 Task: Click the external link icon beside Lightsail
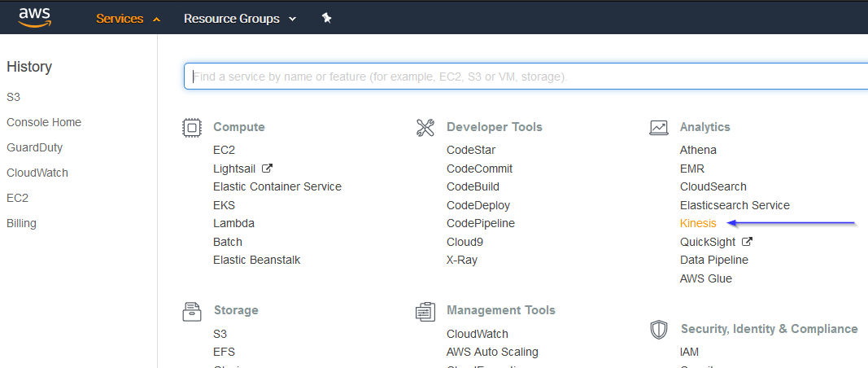268,168
